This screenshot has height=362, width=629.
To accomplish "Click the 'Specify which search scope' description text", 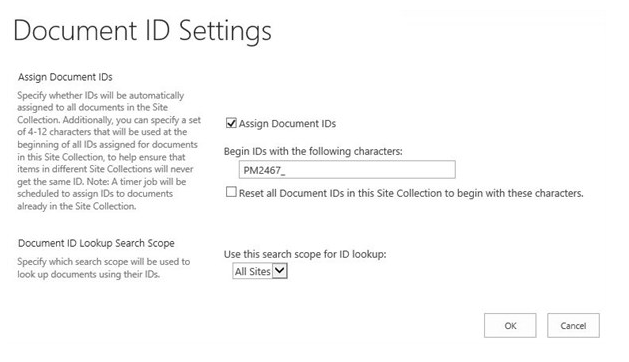I will tap(103, 268).
